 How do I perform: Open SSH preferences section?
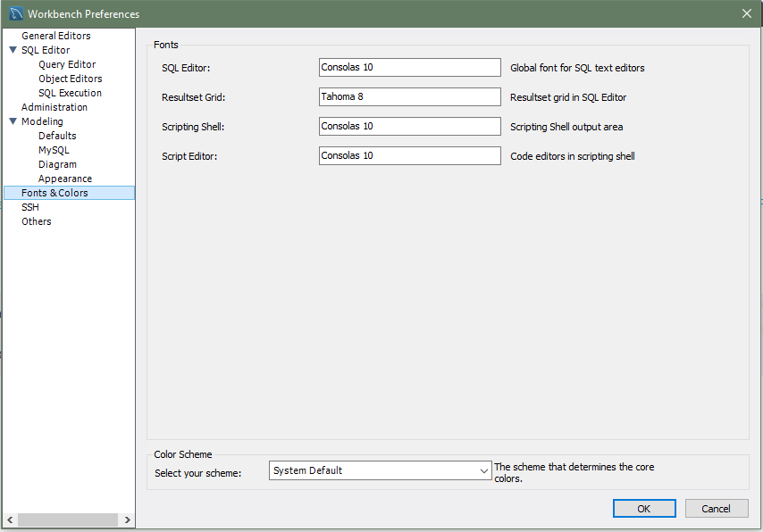pos(30,207)
